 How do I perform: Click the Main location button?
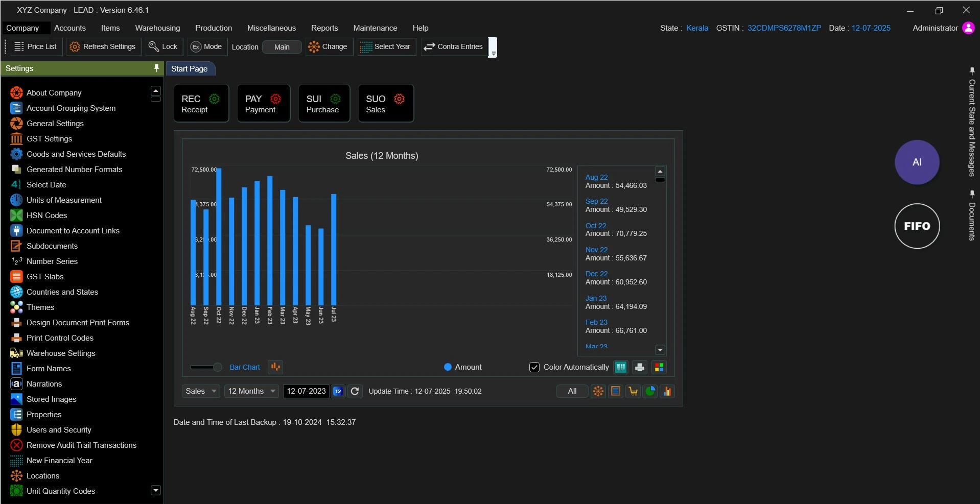282,47
